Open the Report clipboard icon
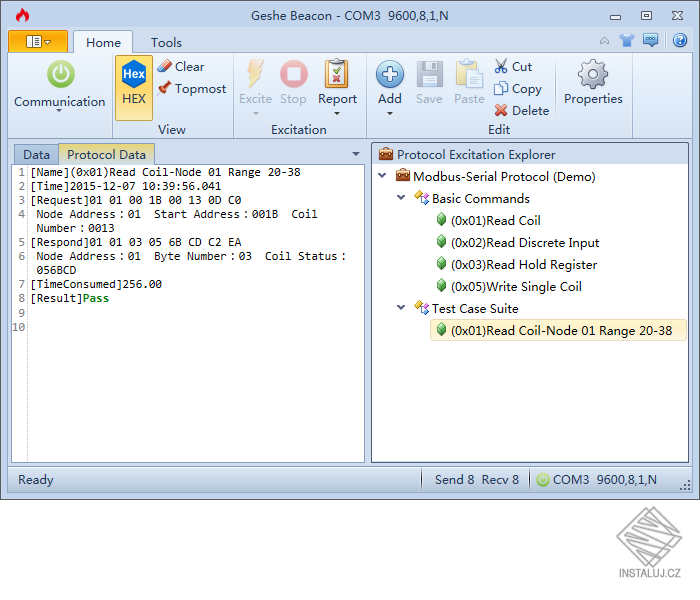This screenshot has height=600, width=700. tap(337, 73)
